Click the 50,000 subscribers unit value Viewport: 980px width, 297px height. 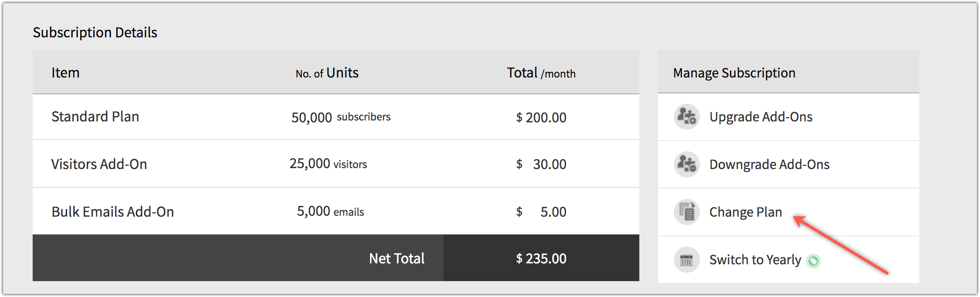point(341,117)
